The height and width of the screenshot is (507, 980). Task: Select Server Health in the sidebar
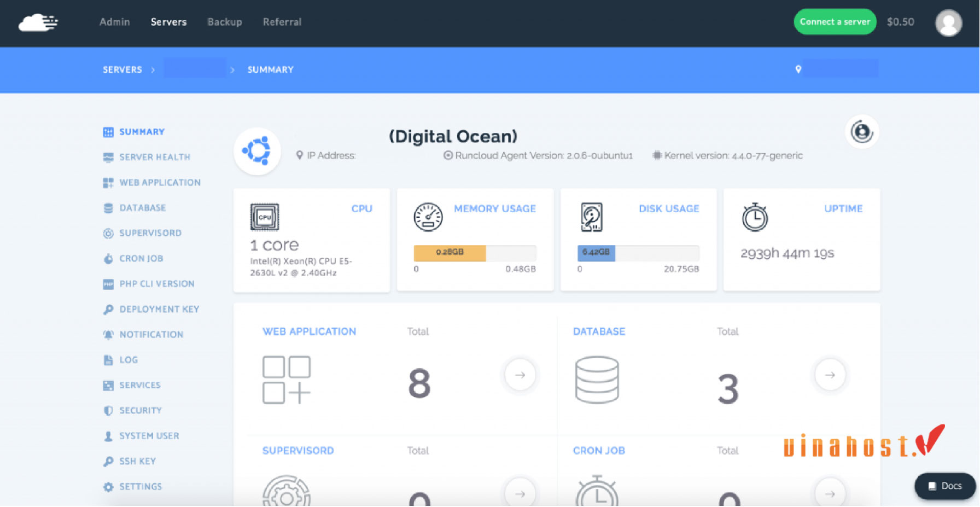click(155, 158)
